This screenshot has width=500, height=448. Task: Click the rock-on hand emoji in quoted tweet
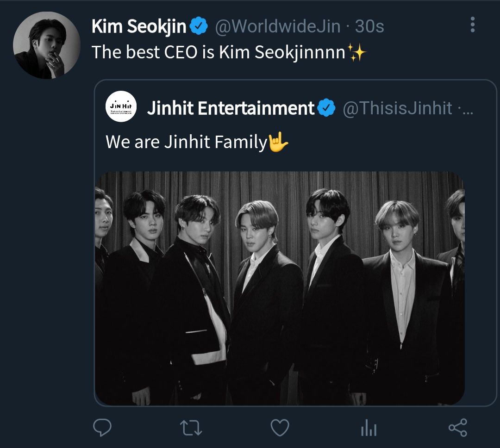(x=279, y=142)
